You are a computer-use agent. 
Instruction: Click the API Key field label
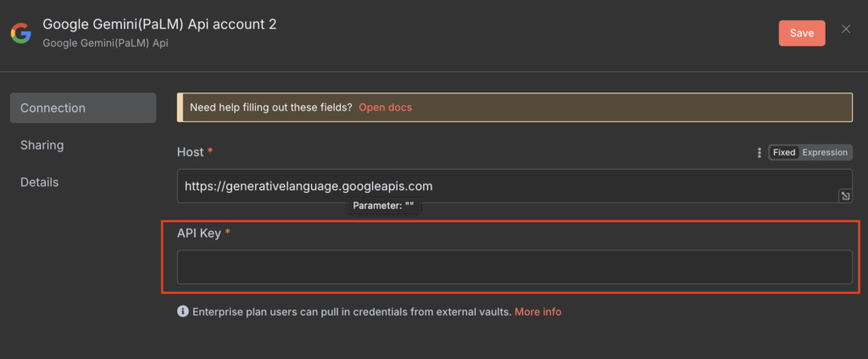[199, 233]
